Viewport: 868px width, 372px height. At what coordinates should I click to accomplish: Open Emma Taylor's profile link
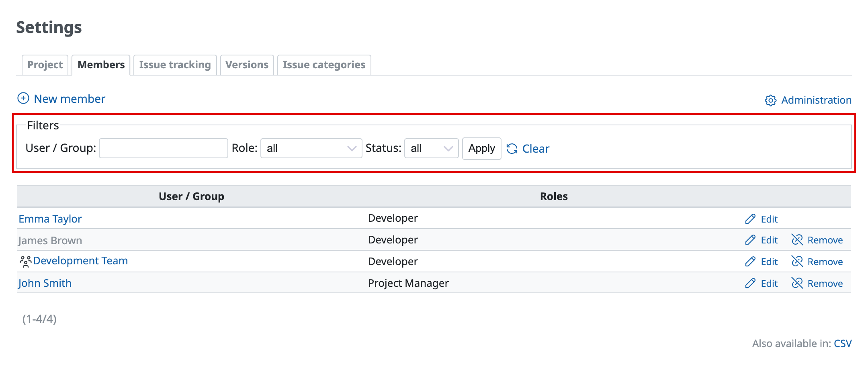pos(50,219)
